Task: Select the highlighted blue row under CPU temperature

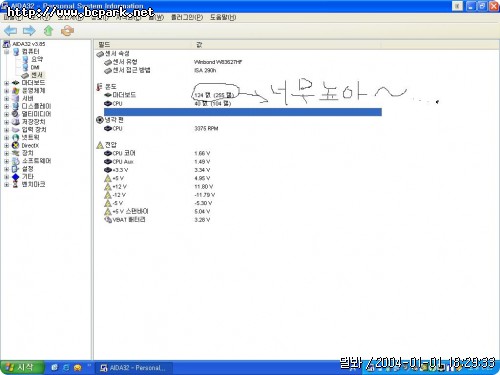Action: click(243, 112)
